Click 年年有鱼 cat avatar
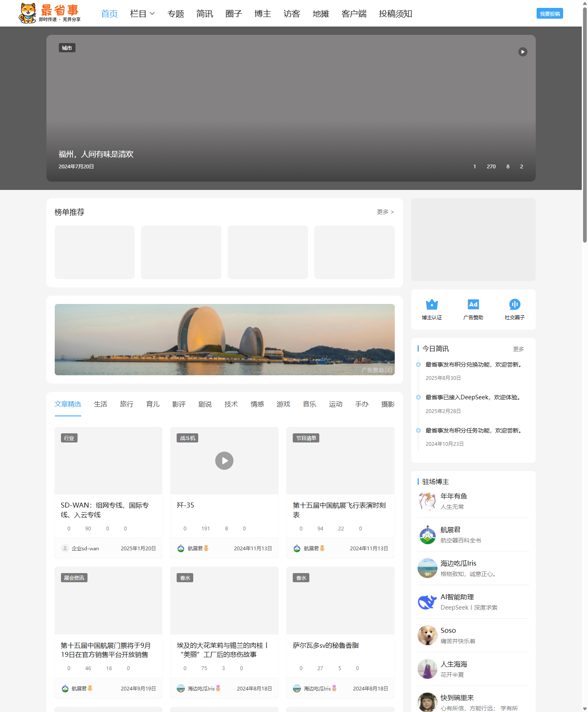 click(x=427, y=501)
